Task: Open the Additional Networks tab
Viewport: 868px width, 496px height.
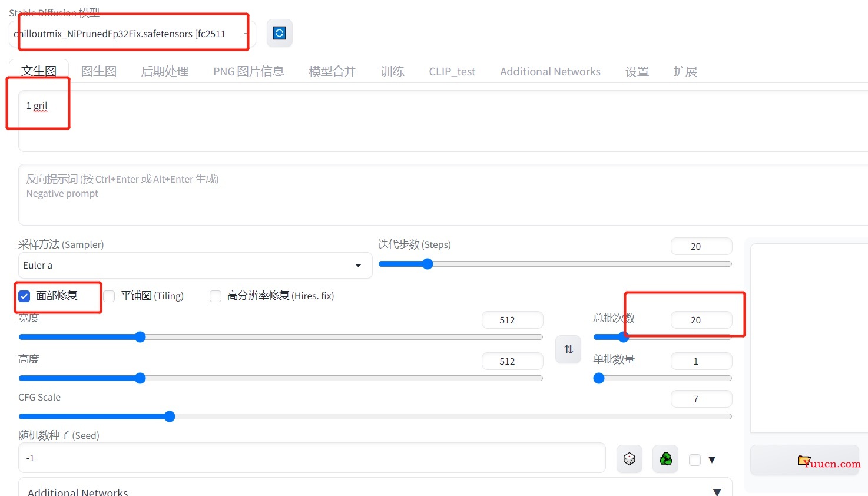Action: pyautogui.click(x=550, y=71)
